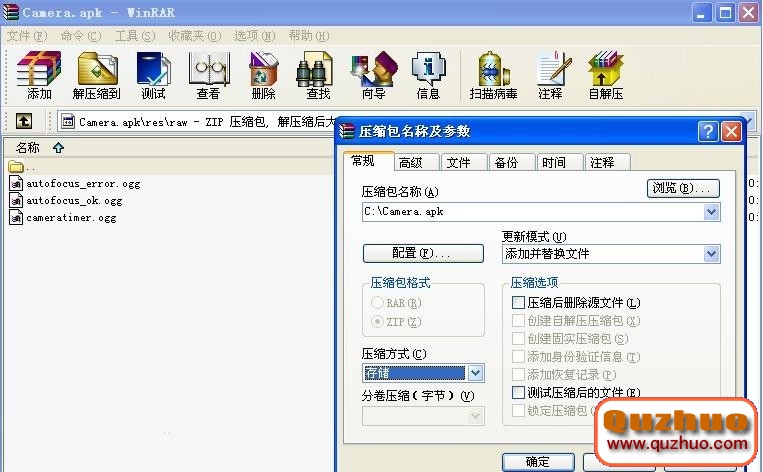Switch to the Backup (备份) tab
The height and width of the screenshot is (472, 763).
(x=512, y=163)
